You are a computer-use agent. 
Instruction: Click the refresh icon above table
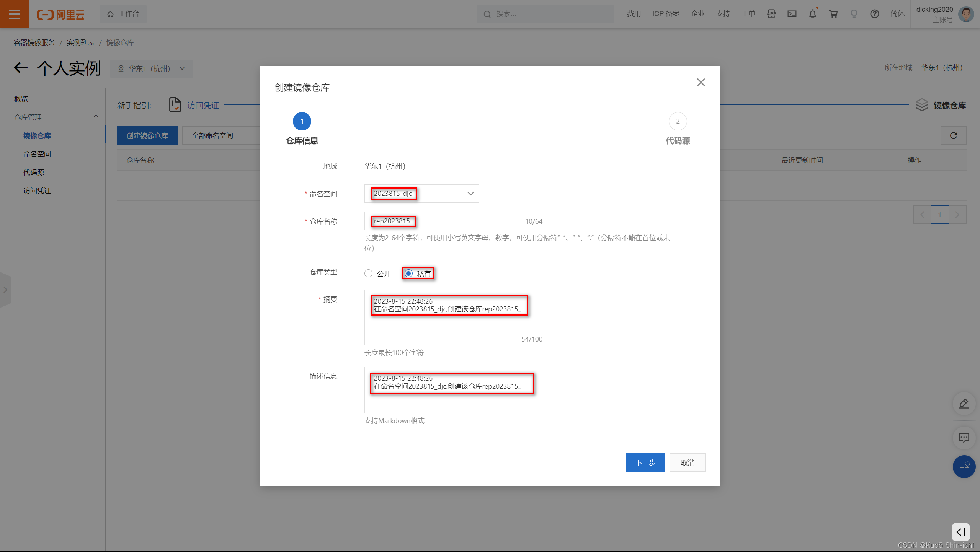pos(953,135)
